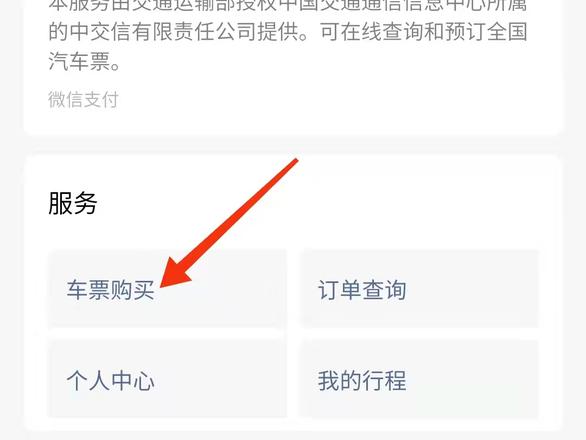Tap the 订单查询 text label
This screenshot has height=440, width=586.
362,290
